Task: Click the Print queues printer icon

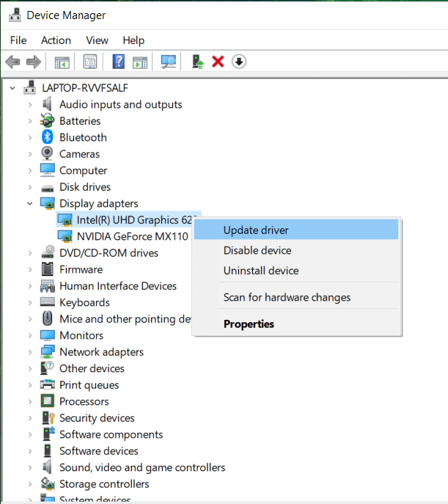Action: (x=48, y=384)
